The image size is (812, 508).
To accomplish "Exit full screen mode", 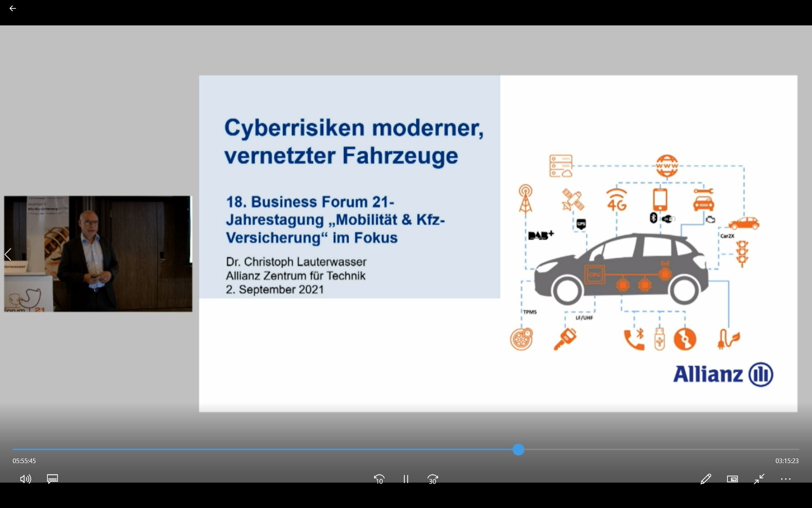I will (x=759, y=479).
